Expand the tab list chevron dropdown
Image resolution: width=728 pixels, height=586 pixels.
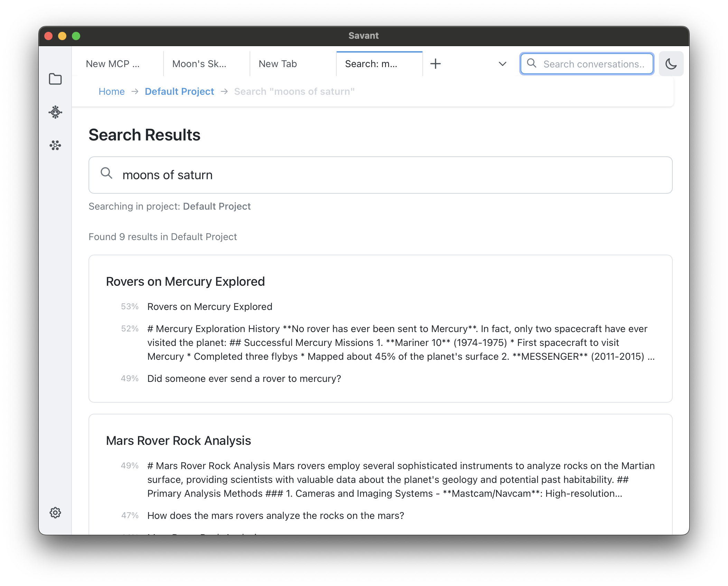click(x=502, y=64)
